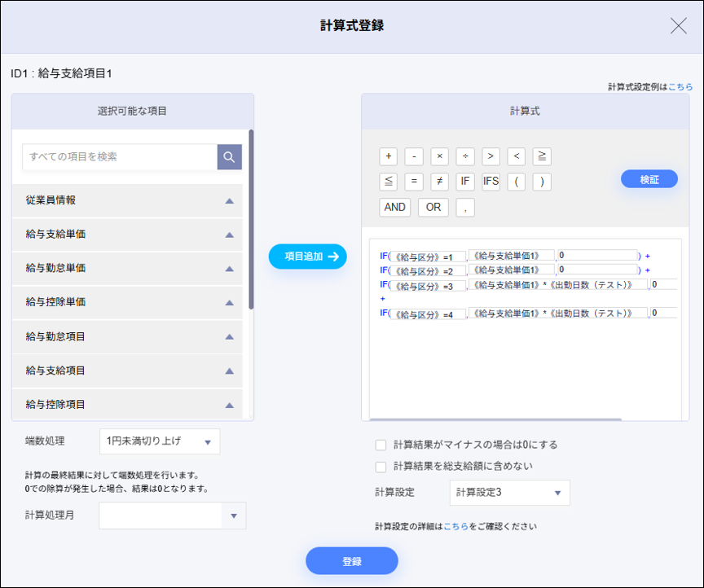
Task: Open the 端数処理 rounding dropdown
Action: (160, 441)
